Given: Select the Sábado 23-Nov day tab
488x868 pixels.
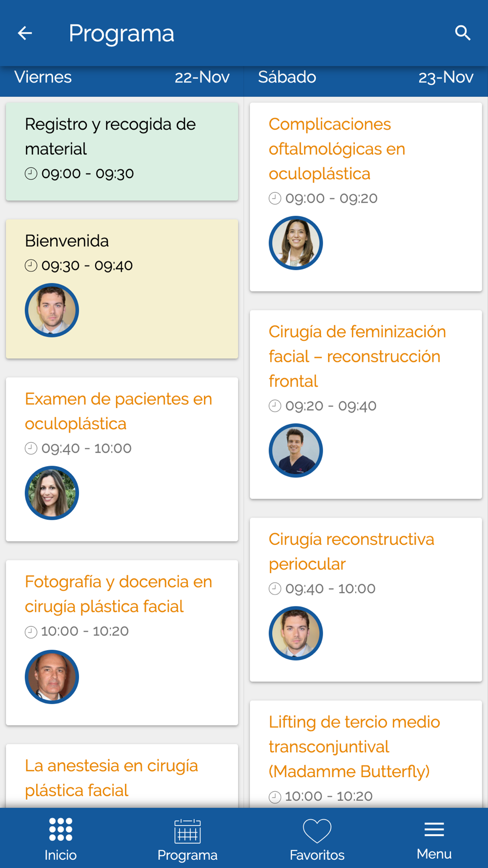Looking at the screenshot, I should (366, 77).
